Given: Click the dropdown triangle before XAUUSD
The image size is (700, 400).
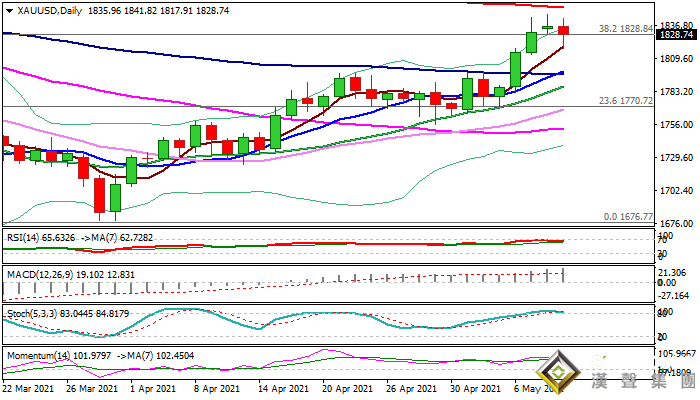Looking at the screenshot, I should tap(7, 9).
